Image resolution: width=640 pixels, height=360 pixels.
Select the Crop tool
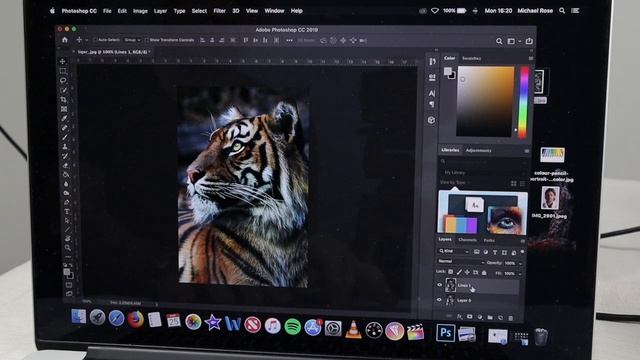(64, 100)
